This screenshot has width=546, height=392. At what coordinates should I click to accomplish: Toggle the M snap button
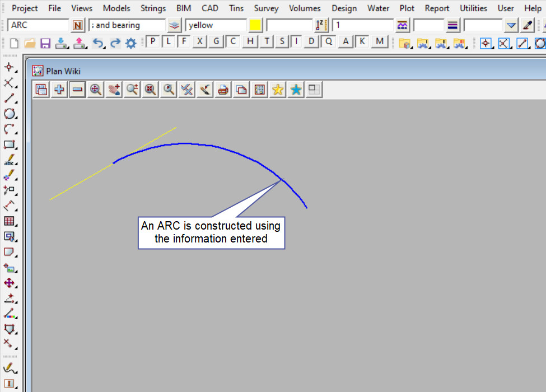380,41
